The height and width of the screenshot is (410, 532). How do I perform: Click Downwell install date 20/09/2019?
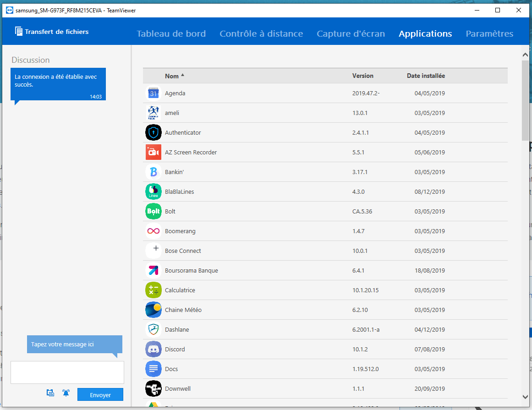tap(429, 388)
